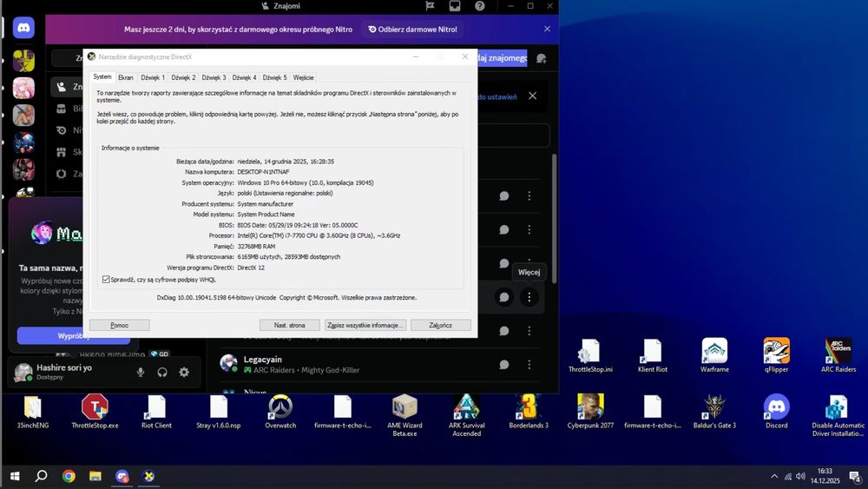
Task: Launch Cyberpunk 2077 from the desktop
Action: 590,412
